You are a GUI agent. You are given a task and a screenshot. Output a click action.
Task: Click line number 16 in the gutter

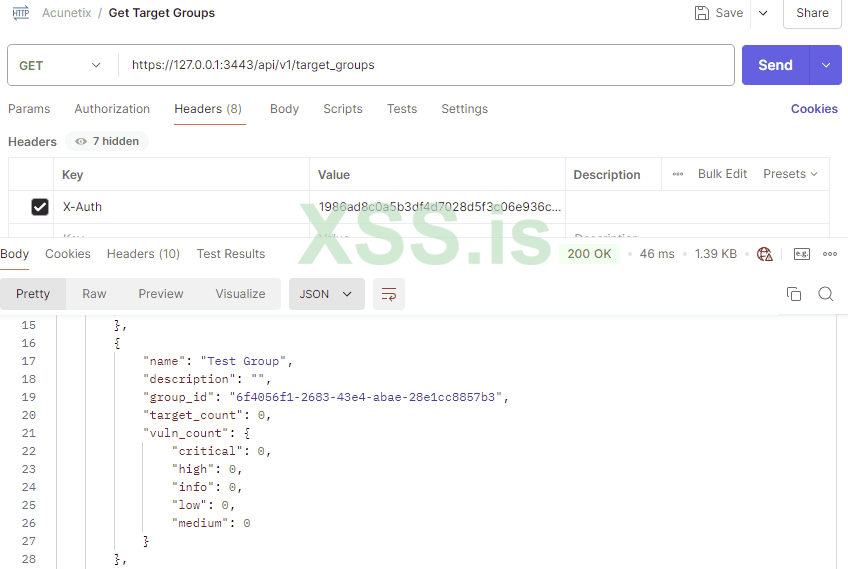[x=29, y=343]
